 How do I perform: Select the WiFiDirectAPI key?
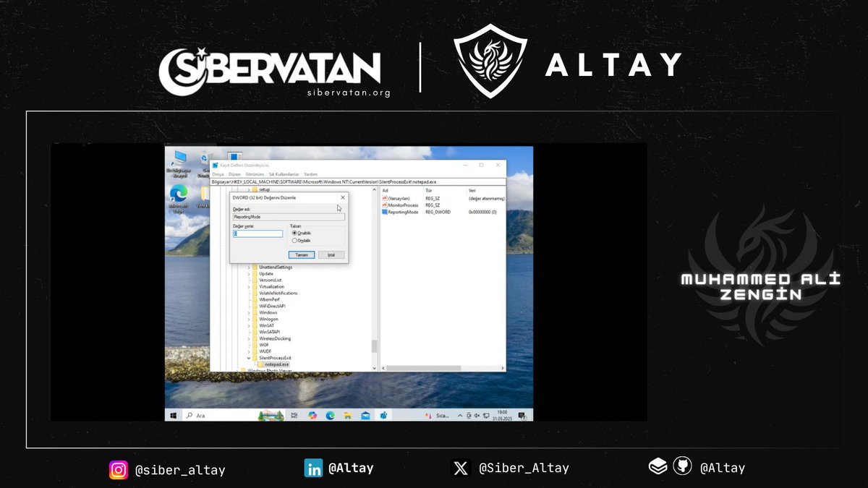pos(272,307)
